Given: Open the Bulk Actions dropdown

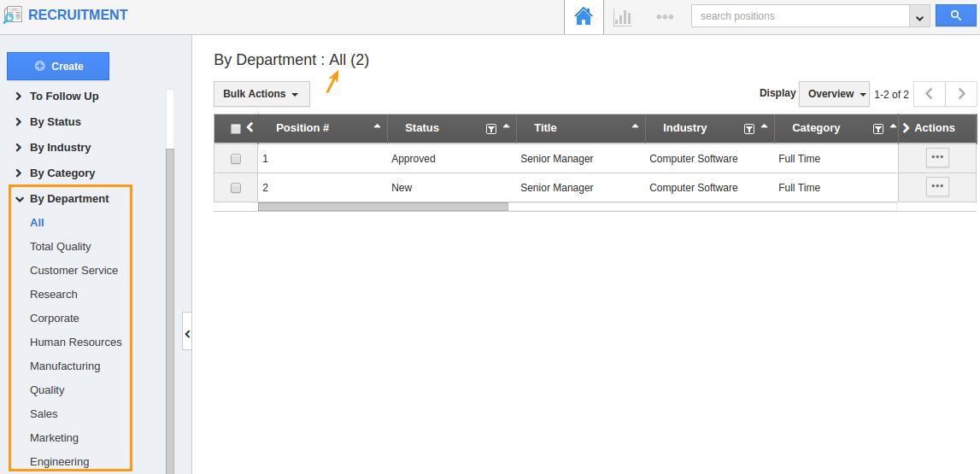Looking at the screenshot, I should (x=261, y=94).
